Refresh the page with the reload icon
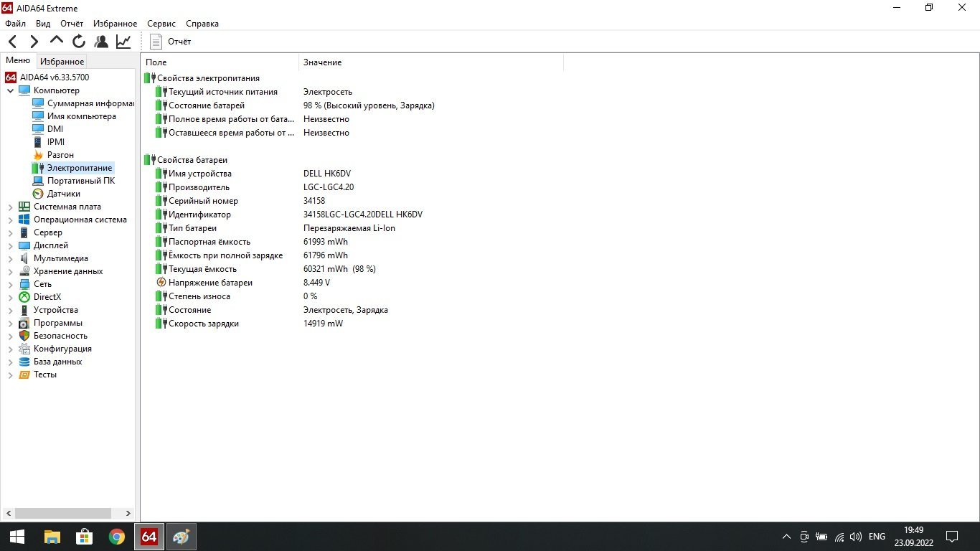The width and height of the screenshot is (980, 551). [79, 42]
